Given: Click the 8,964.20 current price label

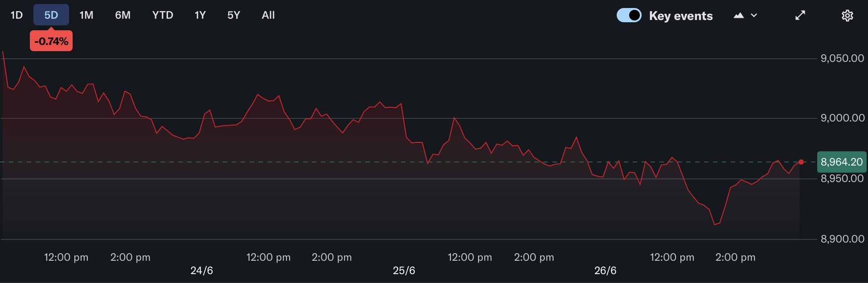Looking at the screenshot, I should point(842,162).
